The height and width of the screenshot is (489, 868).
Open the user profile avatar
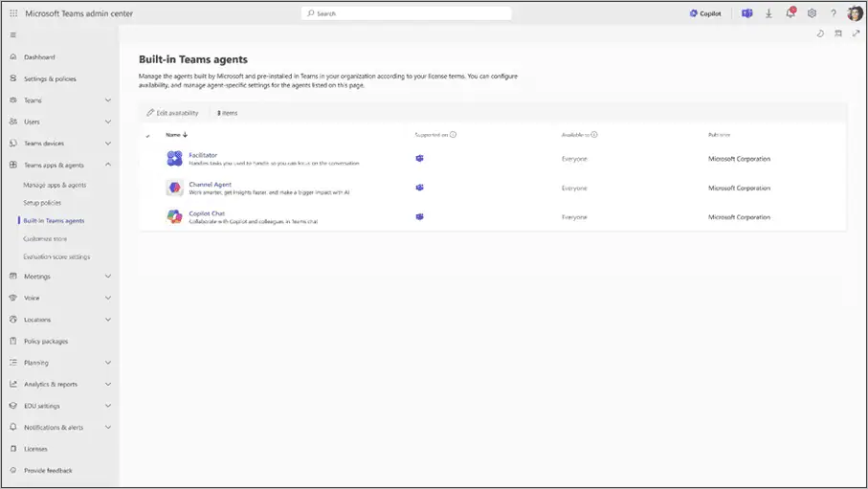(x=855, y=13)
